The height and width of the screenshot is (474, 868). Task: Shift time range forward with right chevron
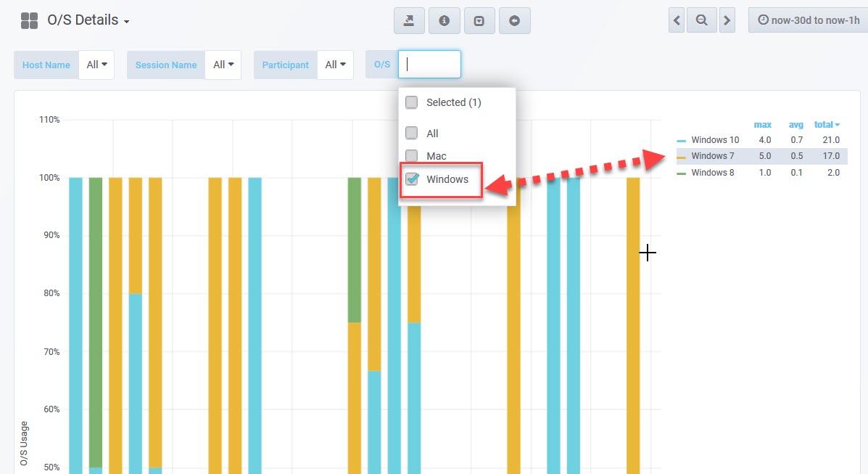(727, 20)
